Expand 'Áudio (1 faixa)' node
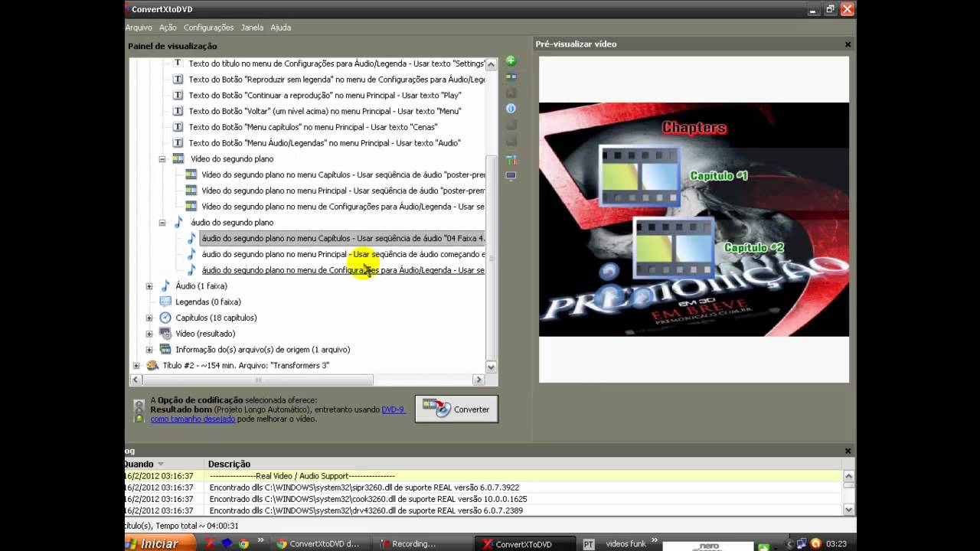 [149, 286]
